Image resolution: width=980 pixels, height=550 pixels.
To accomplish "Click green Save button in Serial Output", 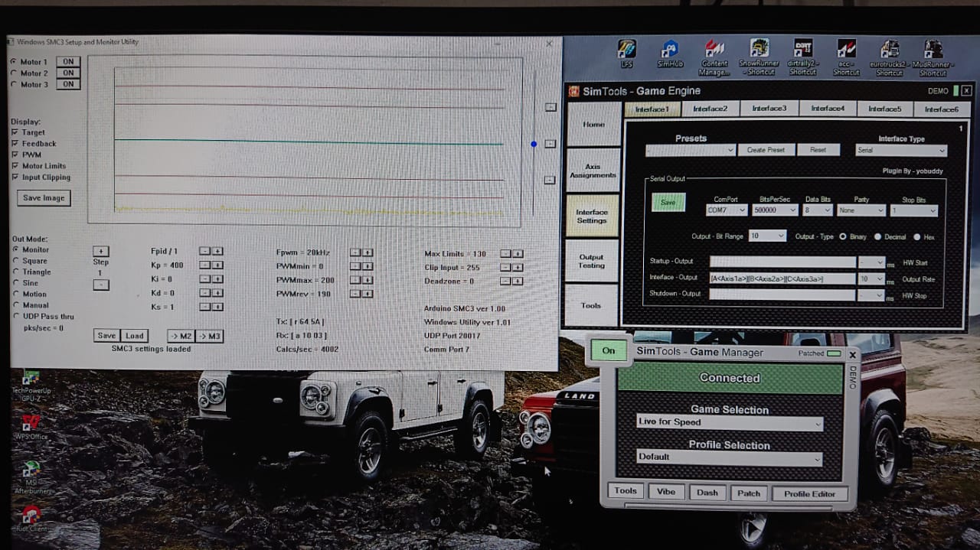I will [x=668, y=203].
